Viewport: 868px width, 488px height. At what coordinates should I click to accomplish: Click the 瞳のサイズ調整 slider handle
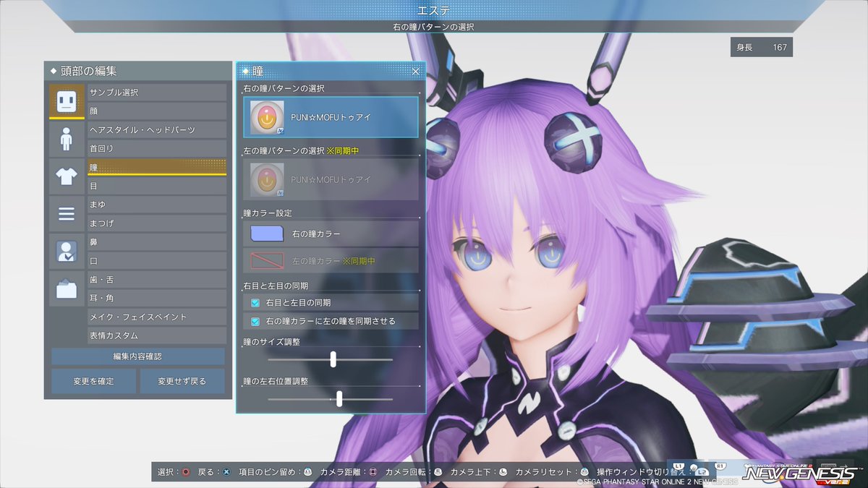coord(333,359)
